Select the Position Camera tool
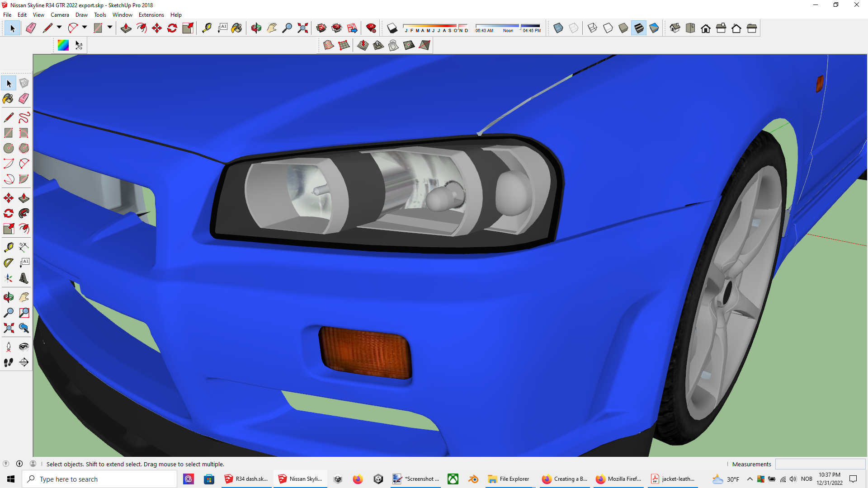Viewport: 868px width, 488px height. tap(9, 347)
